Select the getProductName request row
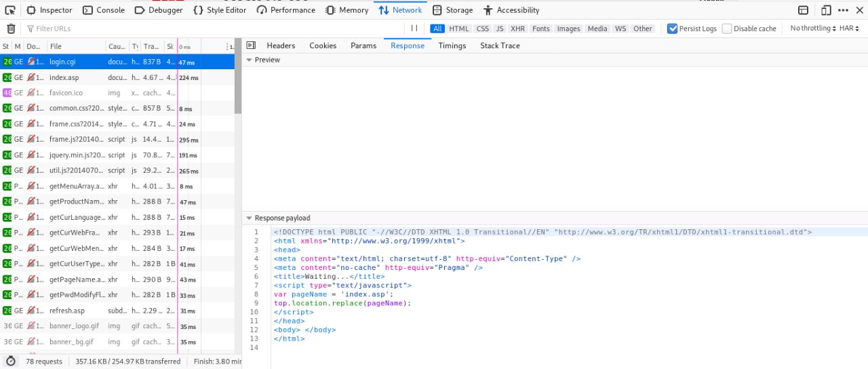 tap(117, 201)
